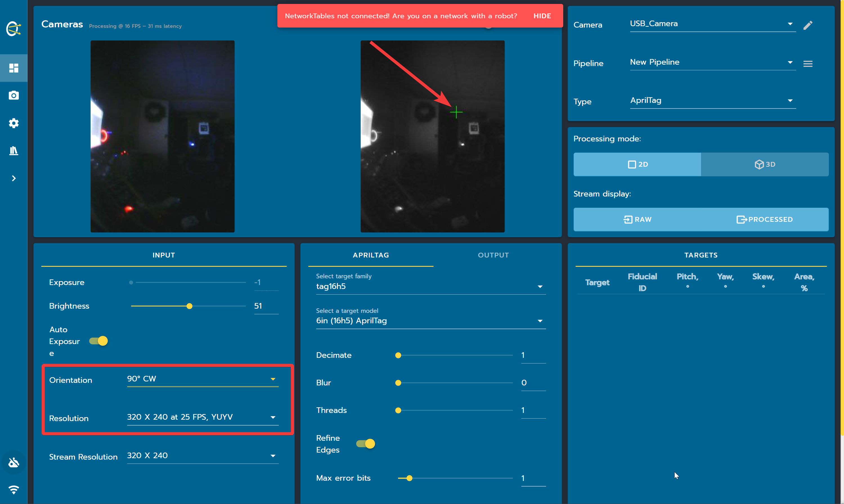Select the APRILTAG tab
844x504 pixels.
pos(371,255)
